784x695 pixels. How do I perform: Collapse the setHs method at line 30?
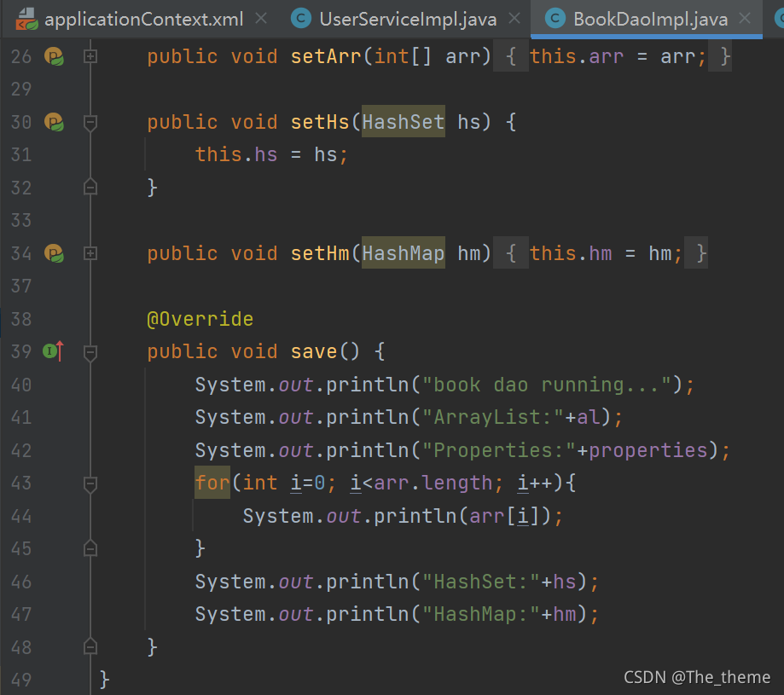90,123
